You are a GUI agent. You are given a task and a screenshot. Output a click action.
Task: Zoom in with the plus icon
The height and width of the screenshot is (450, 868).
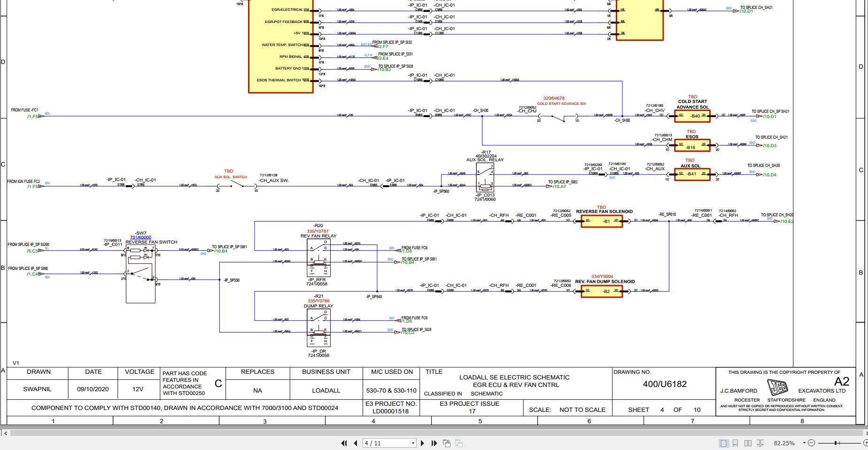pyautogui.click(x=865, y=443)
